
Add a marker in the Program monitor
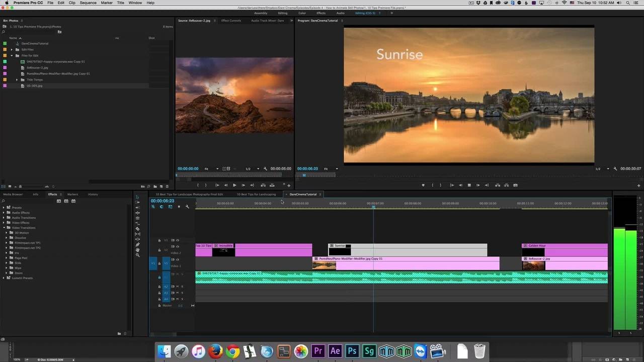point(423,185)
